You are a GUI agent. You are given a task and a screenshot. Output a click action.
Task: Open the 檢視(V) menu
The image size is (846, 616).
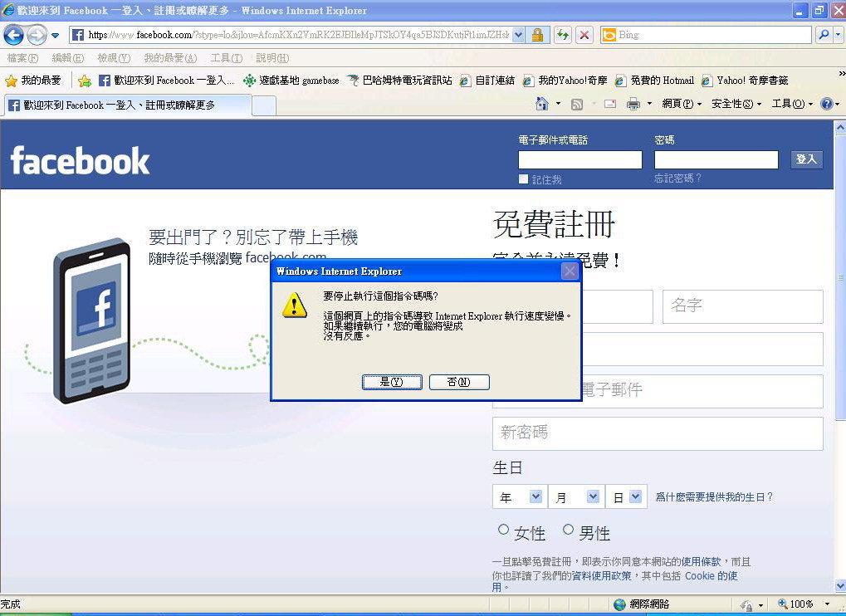click(x=114, y=58)
